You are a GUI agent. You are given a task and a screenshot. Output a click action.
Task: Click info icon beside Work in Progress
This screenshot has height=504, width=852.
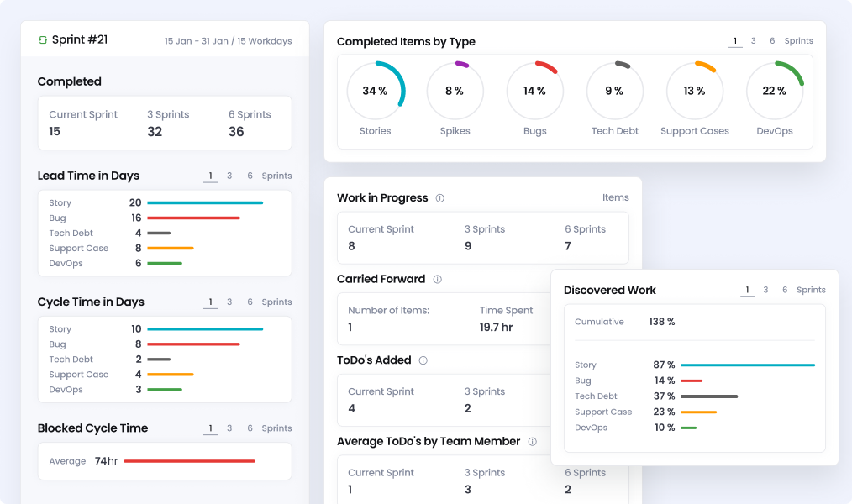[x=439, y=198]
